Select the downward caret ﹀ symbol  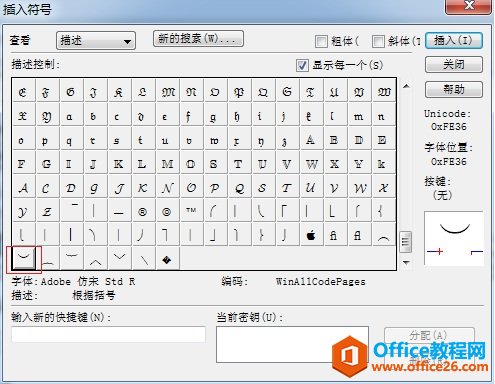[x=119, y=259]
